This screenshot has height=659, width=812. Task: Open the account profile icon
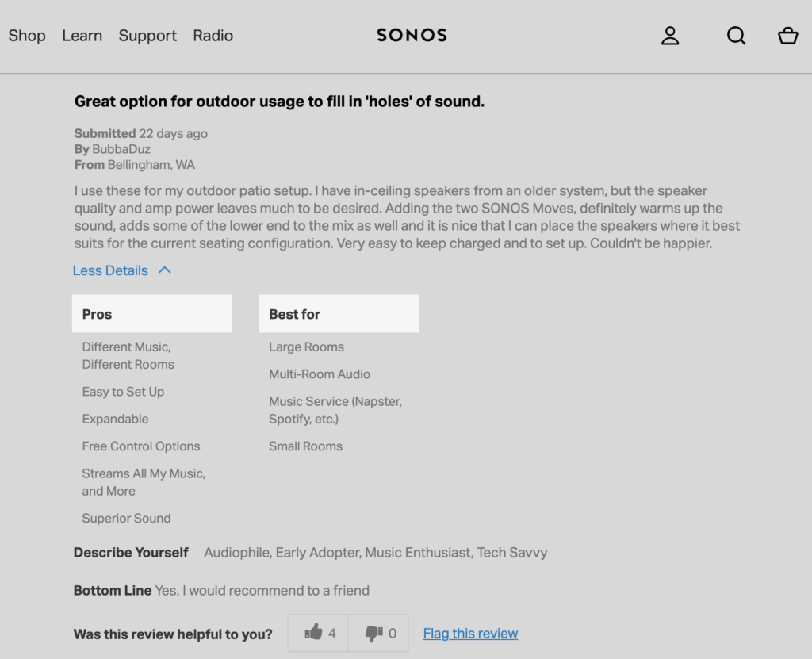(670, 36)
